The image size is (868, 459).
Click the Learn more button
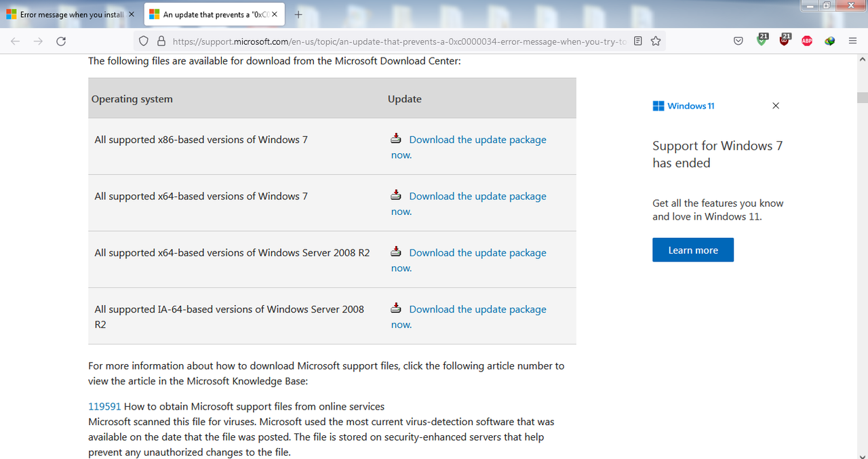click(693, 250)
